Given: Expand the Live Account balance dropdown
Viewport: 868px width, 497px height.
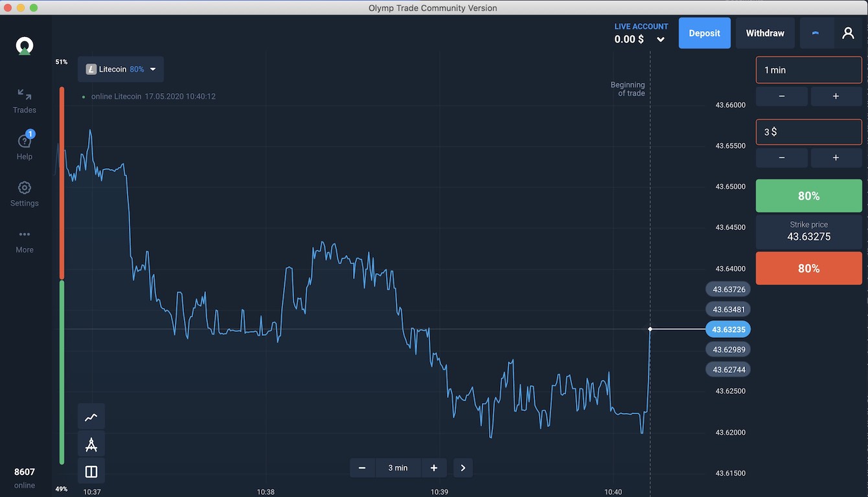Looking at the screenshot, I should (x=660, y=39).
